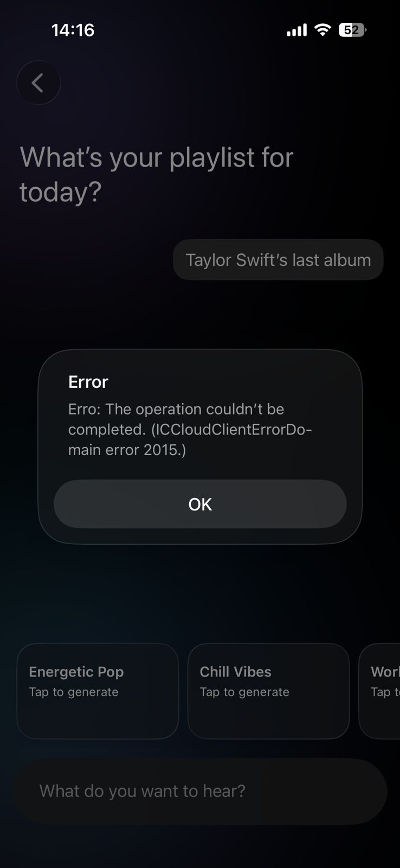Select the Energetic Pop suggestion card
400x868 pixels.
pyautogui.click(x=98, y=691)
